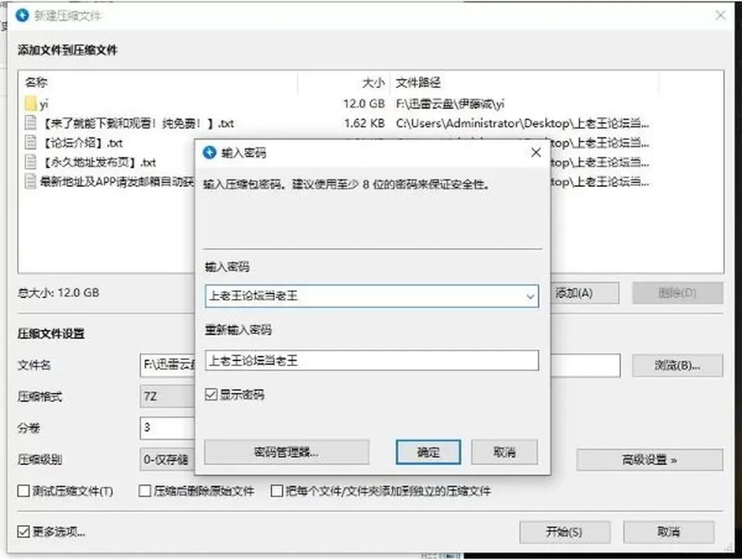
Task: Click the file icon beside 最新地址及APP请发邮箱 row
Action: (31, 182)
